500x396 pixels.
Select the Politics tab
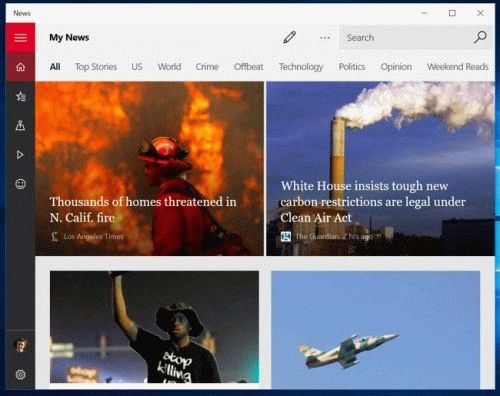pos(352,67)
